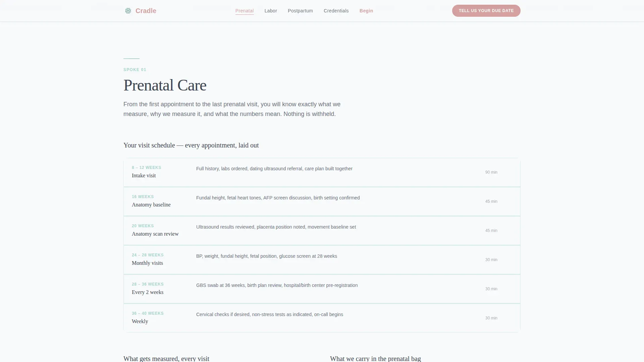
Task: Click the SPOKE 01 label
Action: coord(135,70)
